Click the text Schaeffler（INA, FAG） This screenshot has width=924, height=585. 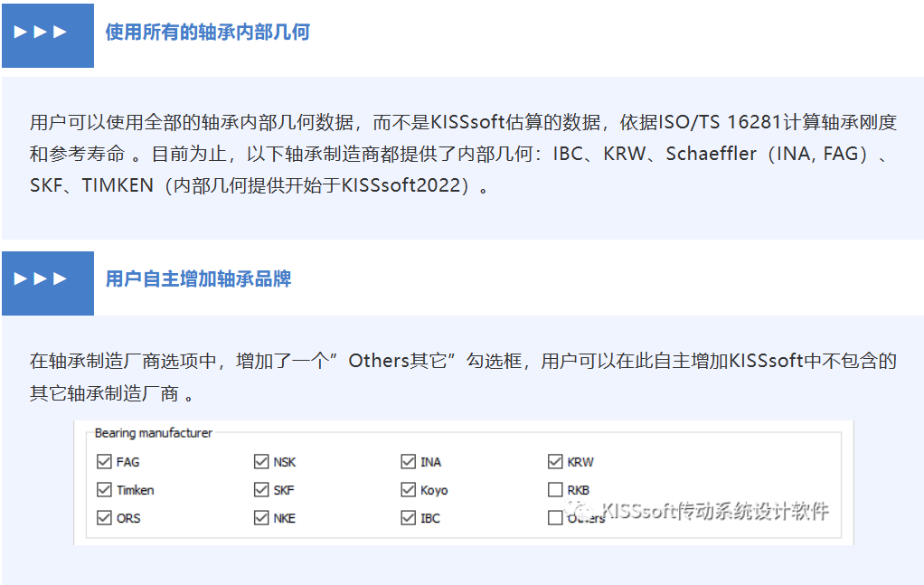768,154
